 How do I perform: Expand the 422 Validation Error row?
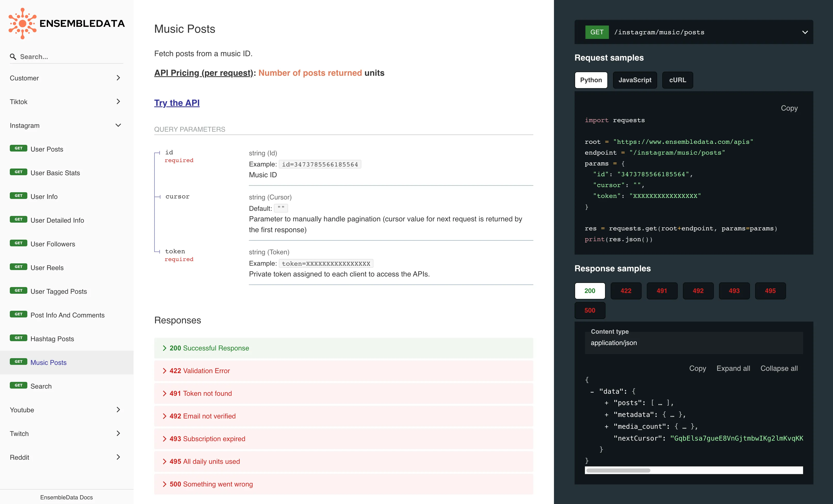344,371
